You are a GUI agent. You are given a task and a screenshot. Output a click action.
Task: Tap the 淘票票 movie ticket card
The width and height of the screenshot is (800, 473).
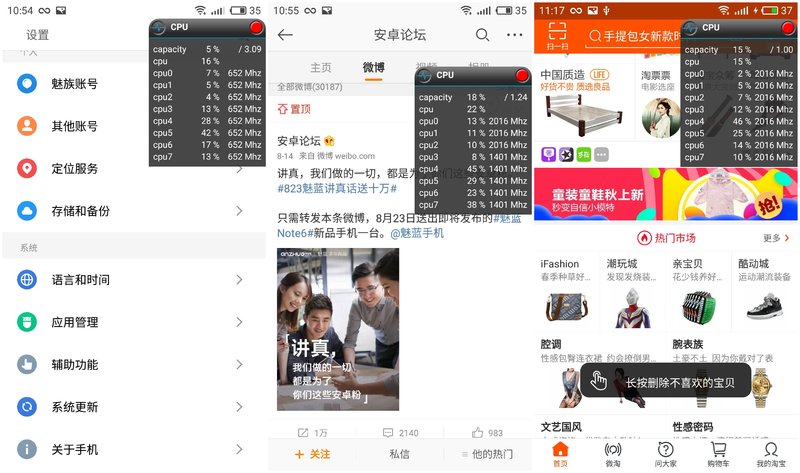[x=659, y=102]
